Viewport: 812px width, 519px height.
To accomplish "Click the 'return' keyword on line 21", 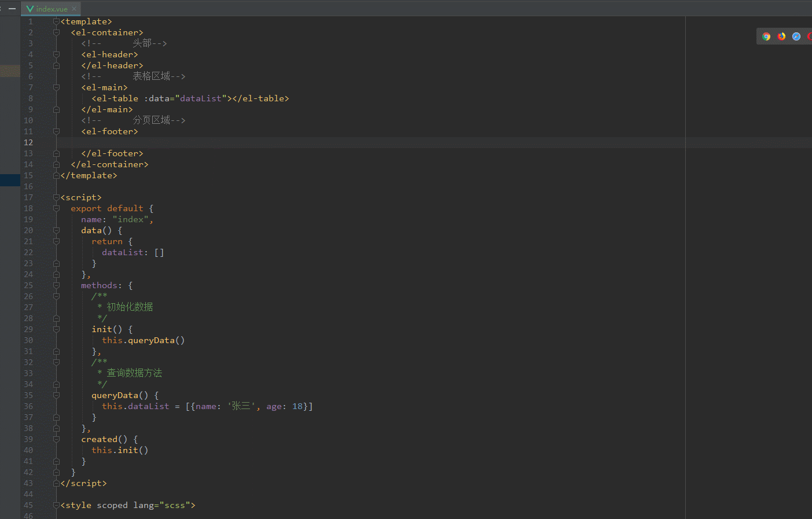I will (107, 241).
